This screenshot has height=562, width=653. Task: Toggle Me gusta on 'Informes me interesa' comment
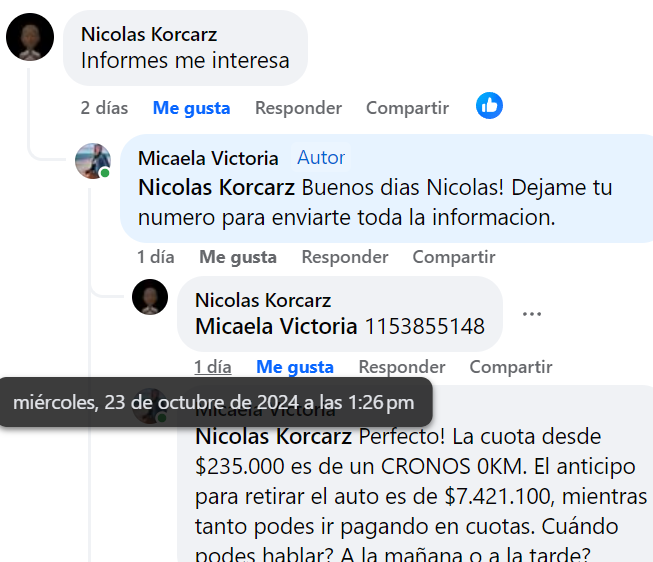click(192, 108)
